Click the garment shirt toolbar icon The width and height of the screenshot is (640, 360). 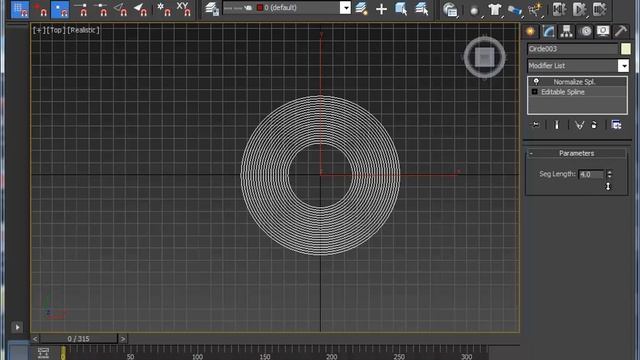coord(495,10)
